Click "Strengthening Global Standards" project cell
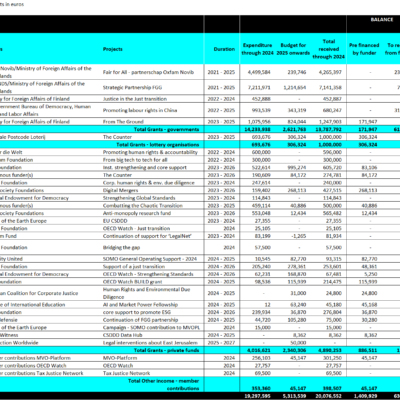Screen dimensions: 400x400 [x=139, y=198]
